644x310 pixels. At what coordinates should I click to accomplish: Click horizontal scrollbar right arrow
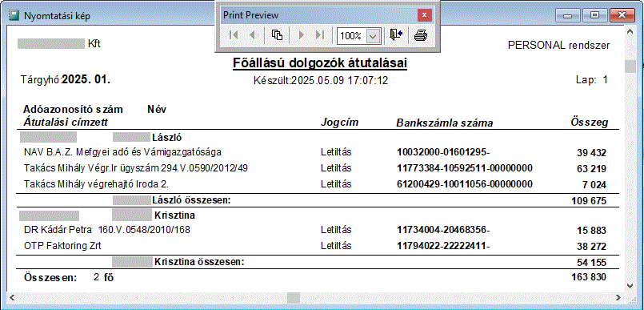pyautogui.click(x=619, y=297)
